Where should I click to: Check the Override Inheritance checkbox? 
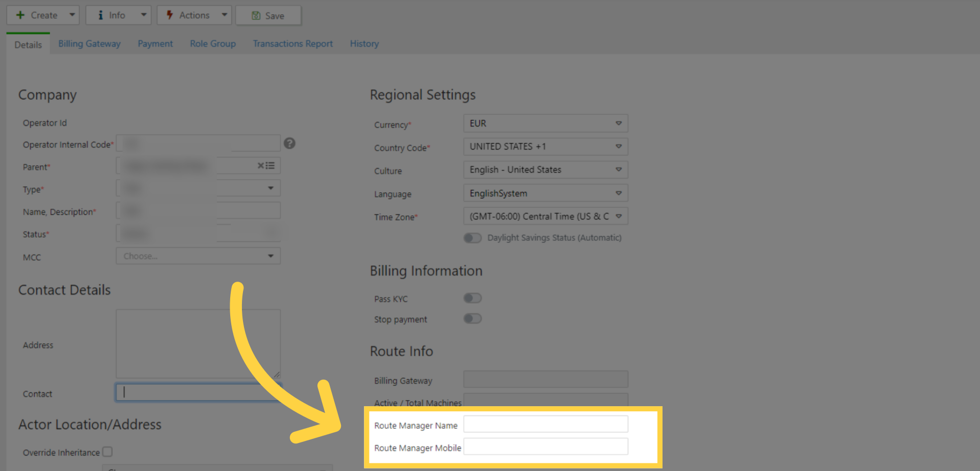point(107,452)
